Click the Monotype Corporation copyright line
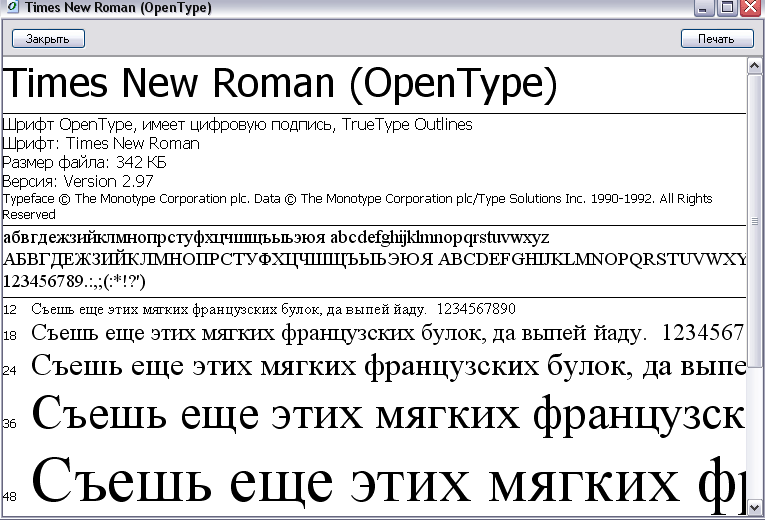Image resolution: width=765 pixels, height=520 pixels. tap(357, 206)
